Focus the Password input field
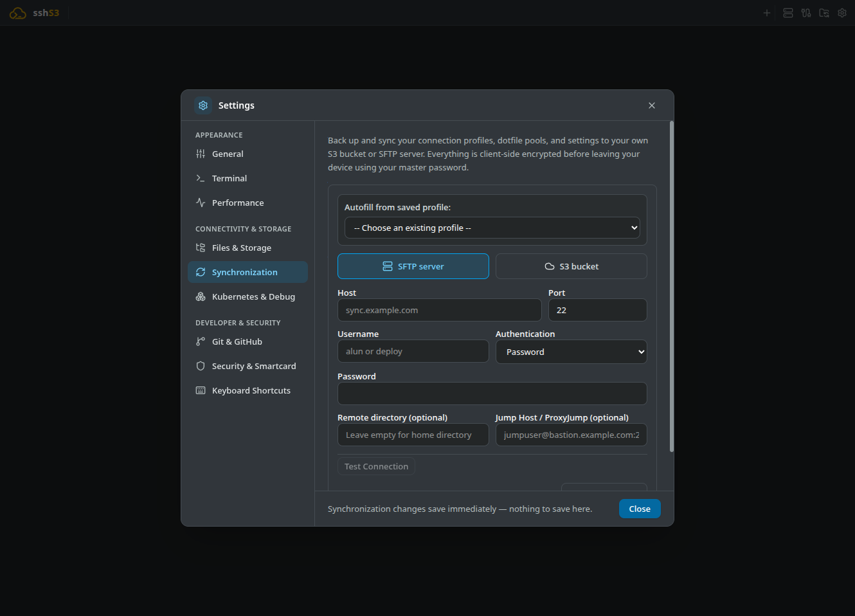Image resolution: width=855 pixels, height=616 pixels. (492, 394)
